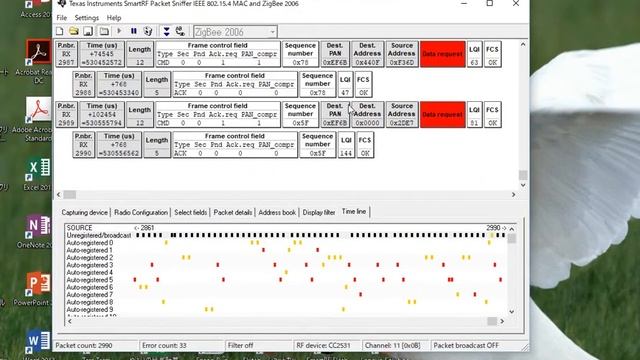Click the Unregistered/broadcast timeline row label

pyautogui.click(x=99, y=236)
